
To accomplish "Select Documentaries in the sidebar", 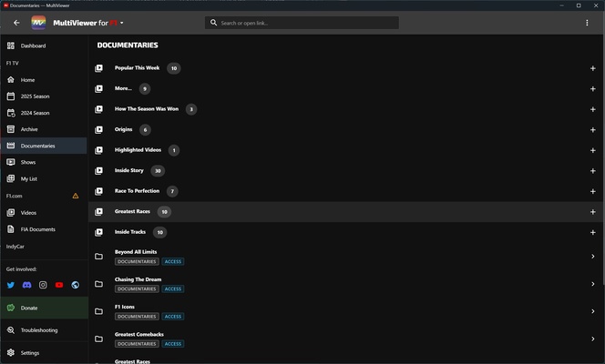I will point(44,146).
